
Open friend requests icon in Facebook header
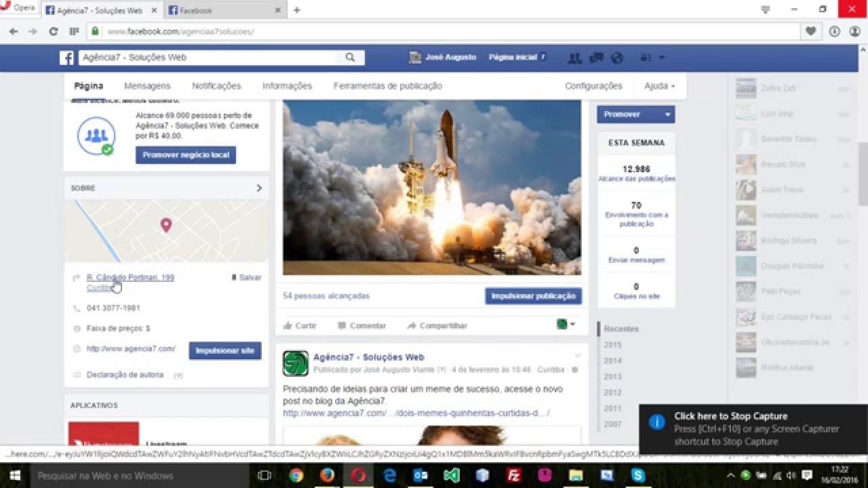coord(575,58)
